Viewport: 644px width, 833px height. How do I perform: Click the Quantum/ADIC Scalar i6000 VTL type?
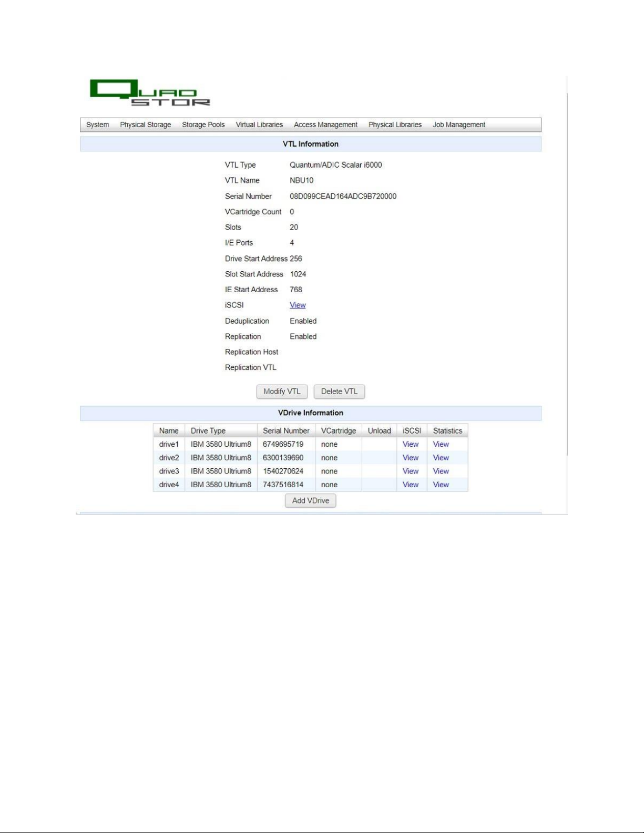click(x=336, y=164)
